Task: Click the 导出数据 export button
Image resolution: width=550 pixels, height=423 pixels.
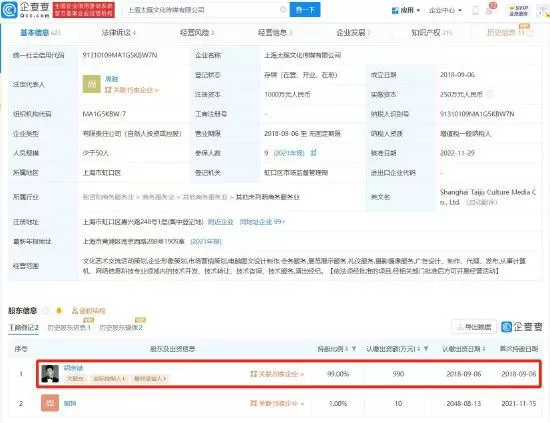Action: pos(474,327)
